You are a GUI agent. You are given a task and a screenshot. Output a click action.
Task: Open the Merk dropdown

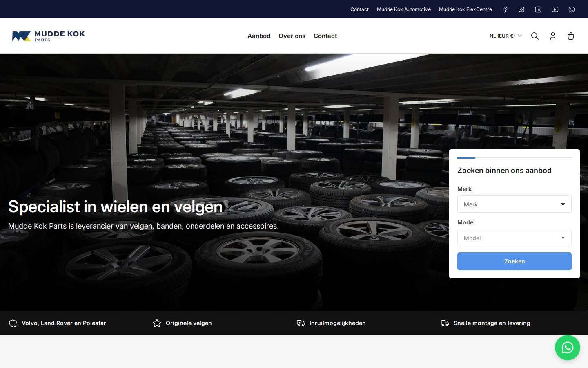[x=514, y=204]
